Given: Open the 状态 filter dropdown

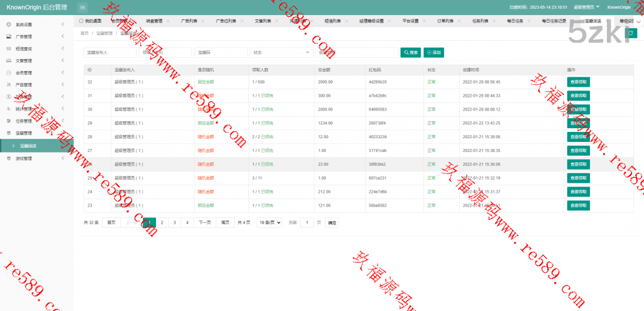Looking at the screenshot, I should tap(280, 52).
